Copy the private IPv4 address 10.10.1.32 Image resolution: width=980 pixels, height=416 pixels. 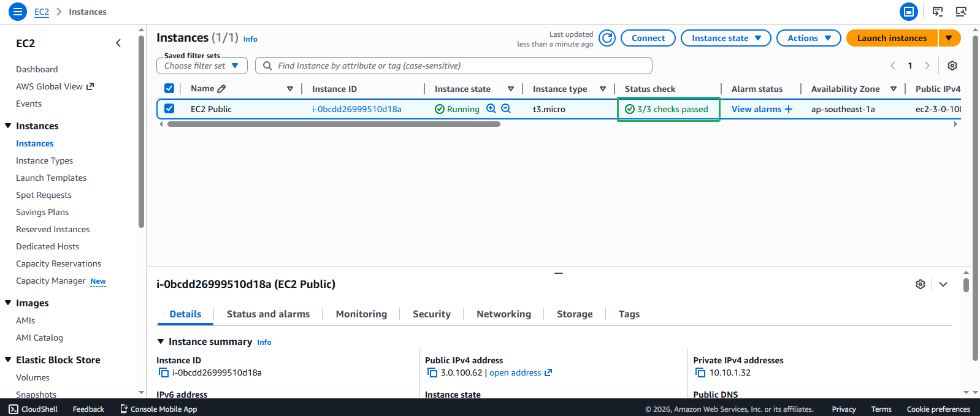point(700,373)
